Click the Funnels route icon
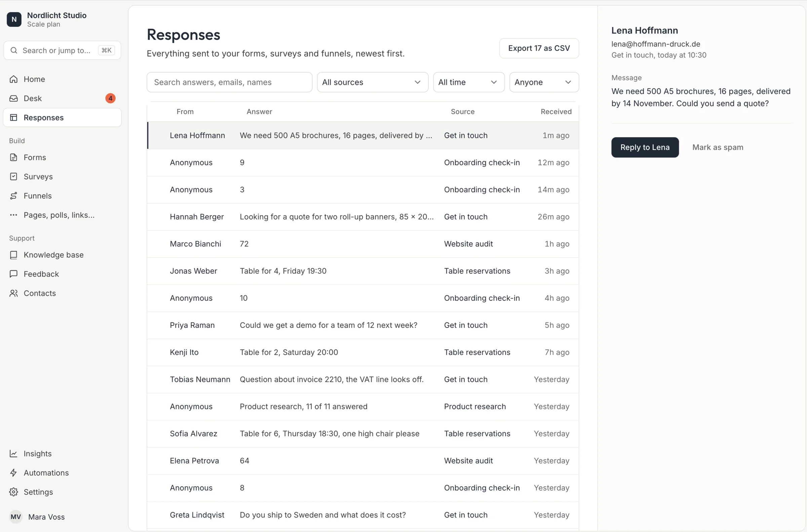The image size is (807, 532). coord(13,196)
